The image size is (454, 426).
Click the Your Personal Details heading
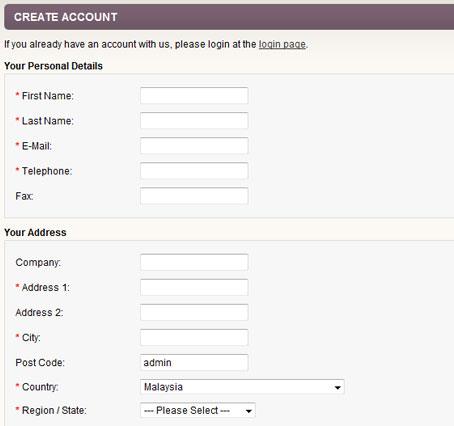(x=53, y=66)
